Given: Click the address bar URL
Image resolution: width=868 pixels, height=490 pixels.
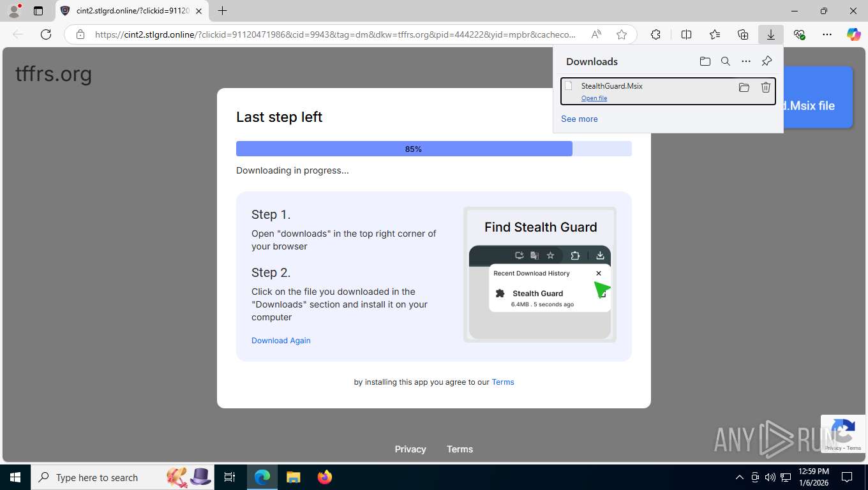Looking at the screenshot, I should pos(334,34).
